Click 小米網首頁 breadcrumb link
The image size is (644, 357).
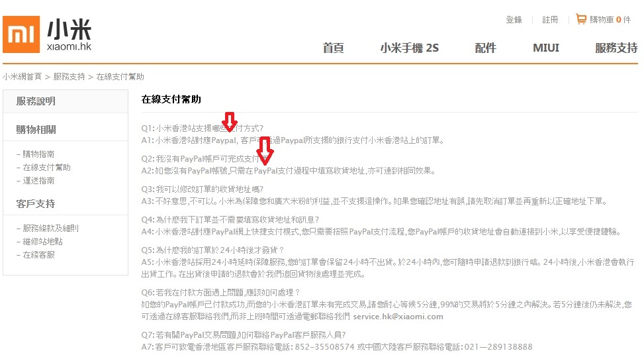(x=23, y=77)
